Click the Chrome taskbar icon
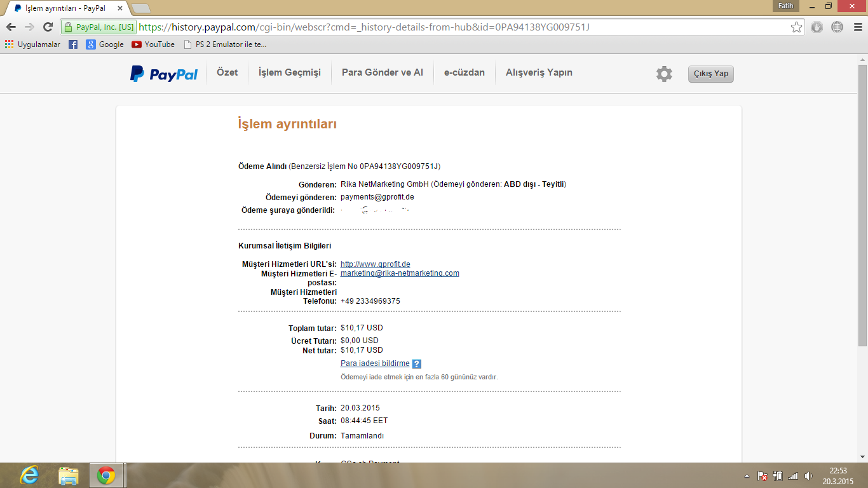 [x=106, y=475]
